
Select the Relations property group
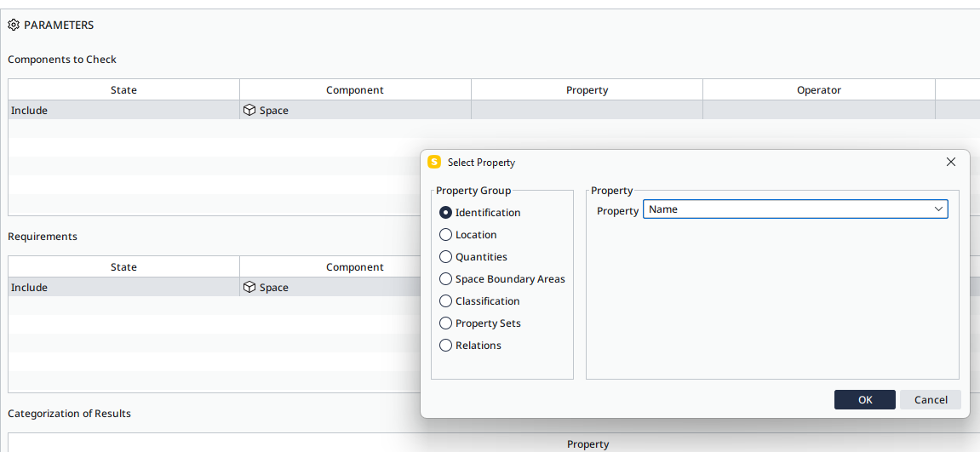coord(445,345)
